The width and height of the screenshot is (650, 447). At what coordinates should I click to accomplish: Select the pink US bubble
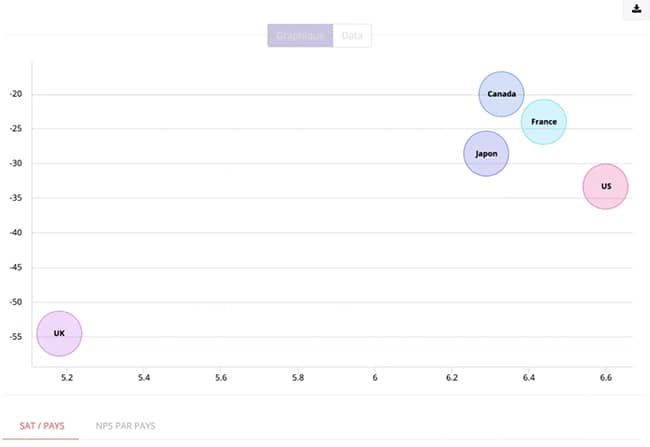(606, 187)
